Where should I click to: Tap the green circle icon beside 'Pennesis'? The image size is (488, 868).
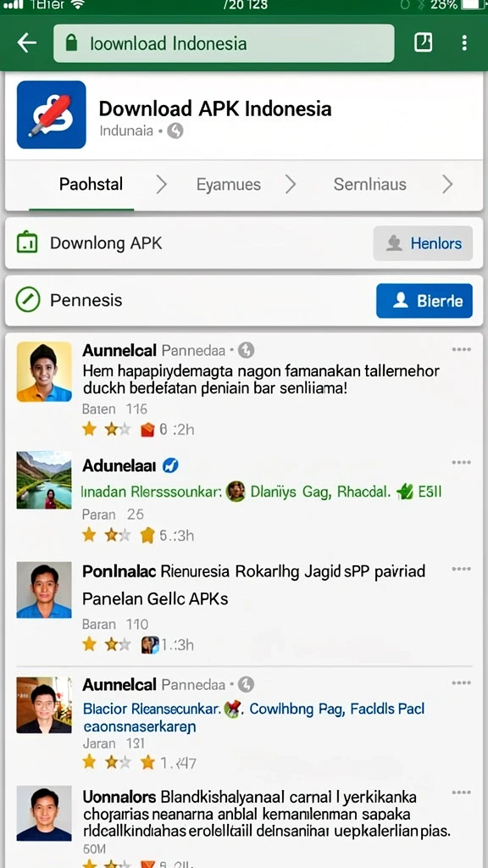click(x=27, y=300)
